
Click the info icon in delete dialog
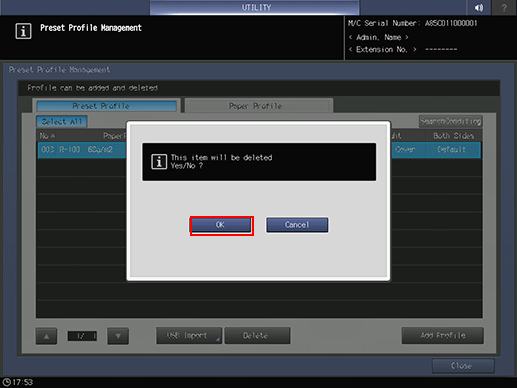[159, 162]
